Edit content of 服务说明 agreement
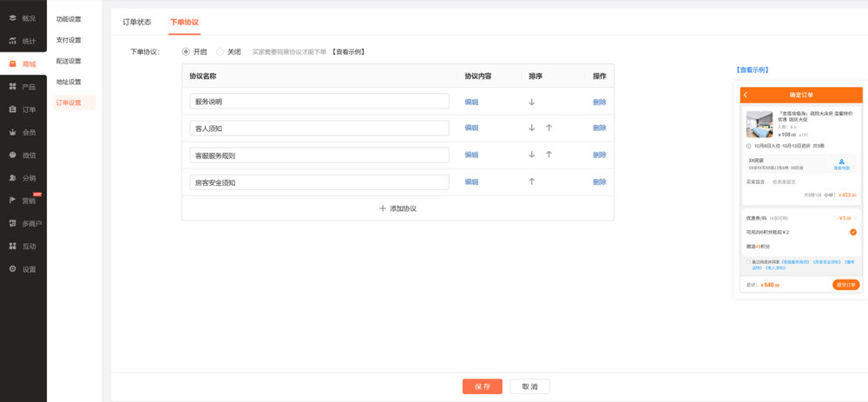This screenshot has height=402, width=868. click(x=471, y=102)
